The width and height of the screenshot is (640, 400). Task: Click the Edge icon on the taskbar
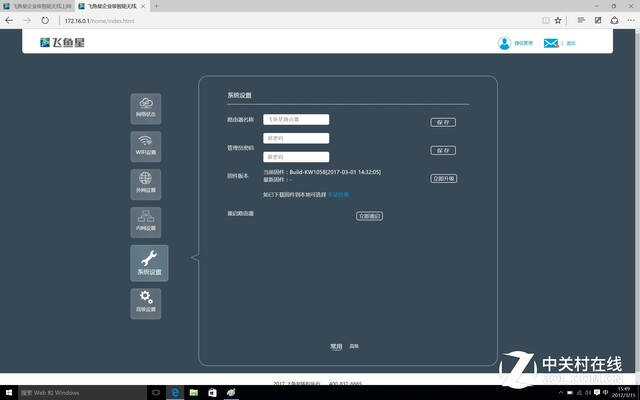[x=175, y=393]
